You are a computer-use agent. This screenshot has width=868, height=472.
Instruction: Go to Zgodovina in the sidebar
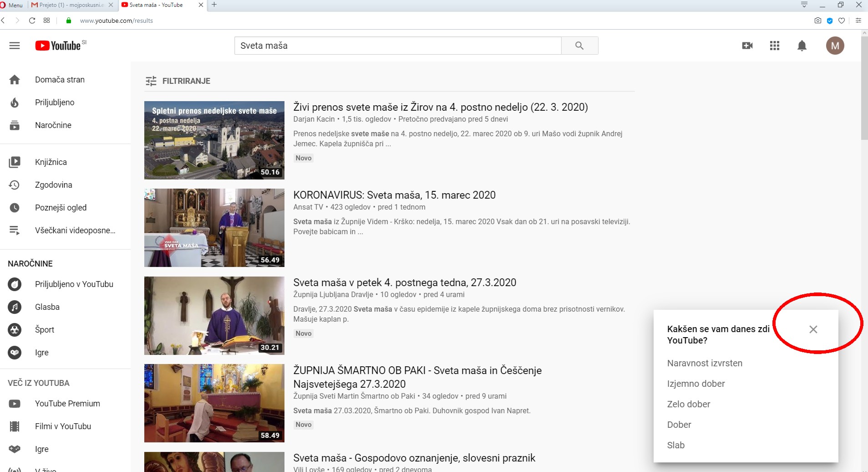click(x=53, y=185)
